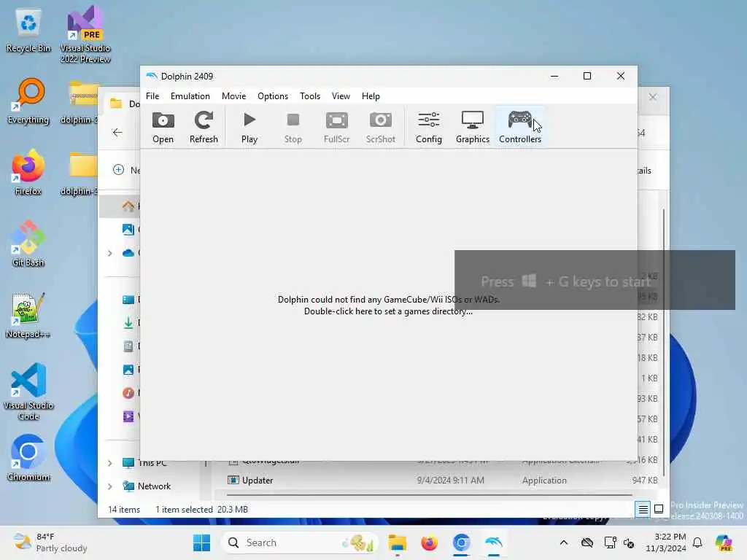Toggle fullscreen with the FullScr icon
The width and height of the screenshot is (747, 560).
337,127
